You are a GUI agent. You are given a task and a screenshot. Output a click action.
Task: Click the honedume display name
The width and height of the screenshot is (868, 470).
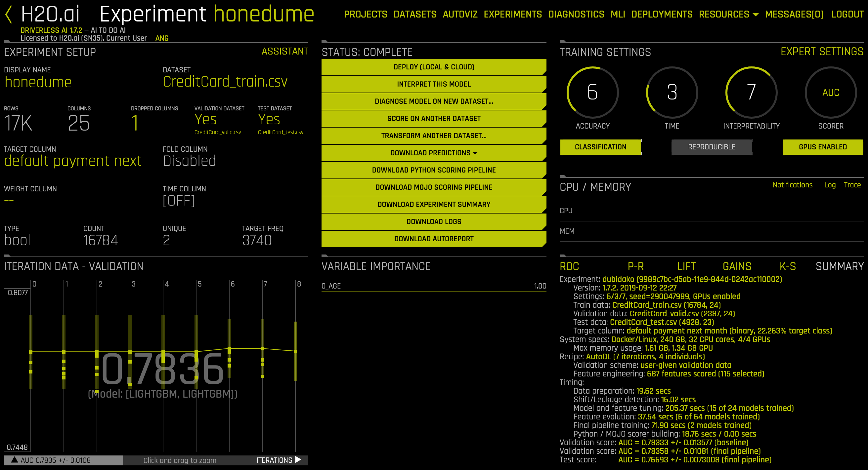tap(38, 82)
